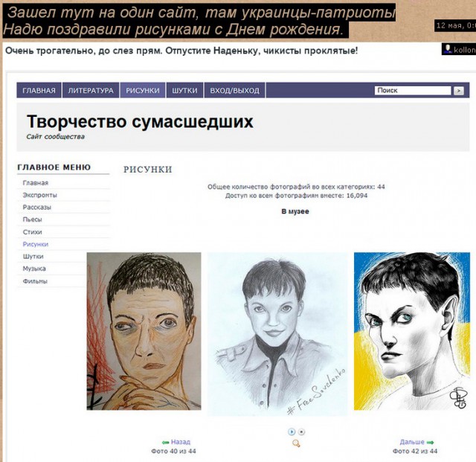Image resolution: width=476 pixels, height=462 pixels.
Task: Open the colored pencil portrait thumbnail
Action: pyautogui.click(x=144, y=331)
